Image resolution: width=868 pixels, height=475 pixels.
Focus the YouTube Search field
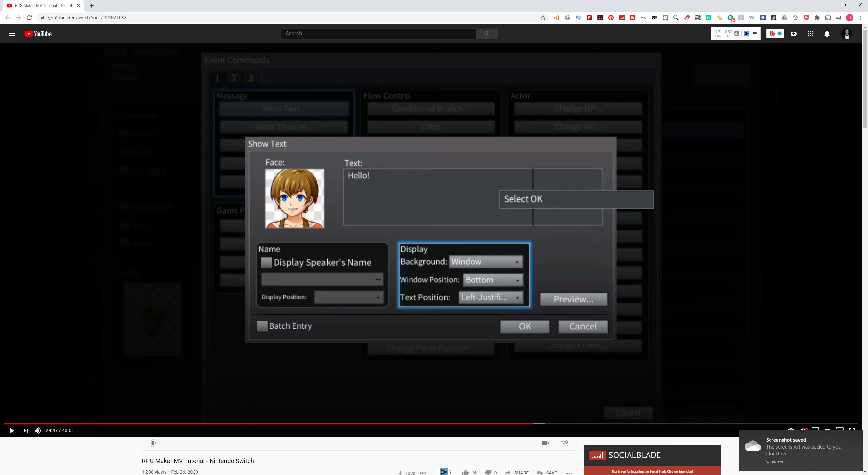[379, 33]
